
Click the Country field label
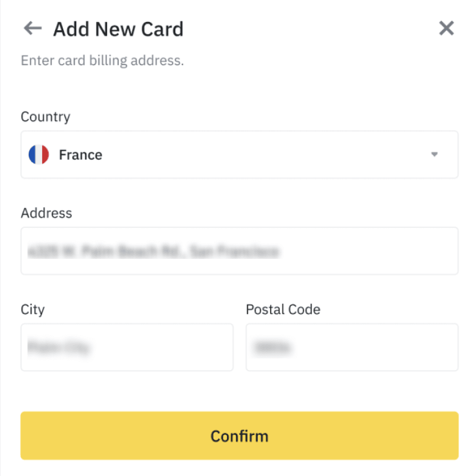click(x=45, y=117)
